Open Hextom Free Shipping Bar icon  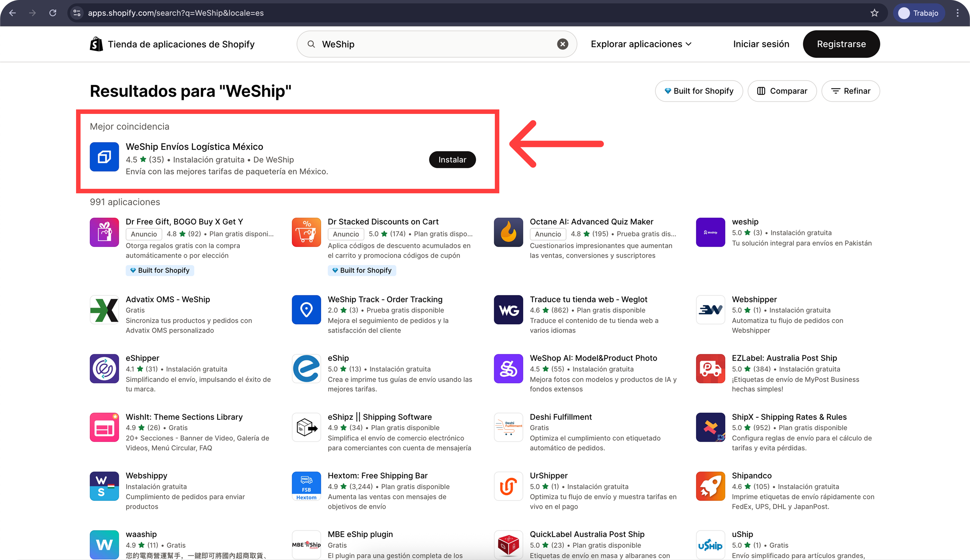(306, 486)
